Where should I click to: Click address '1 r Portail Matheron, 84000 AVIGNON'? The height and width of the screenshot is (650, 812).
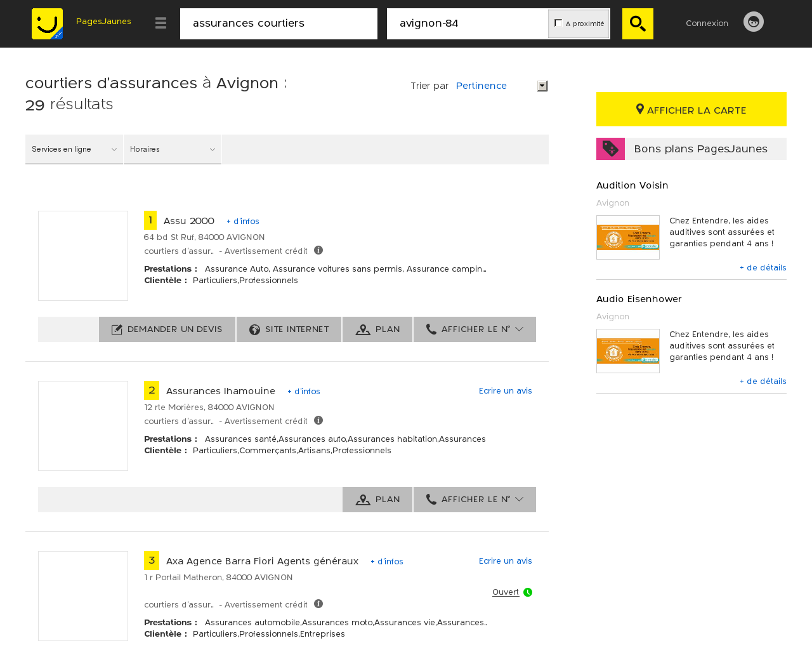click(x=218, y=578)
